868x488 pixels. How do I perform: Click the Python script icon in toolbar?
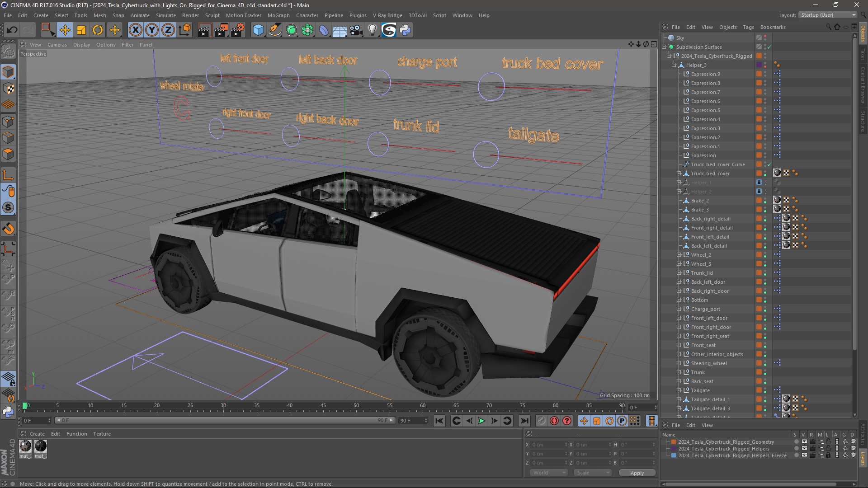click(x=405, y=30)
